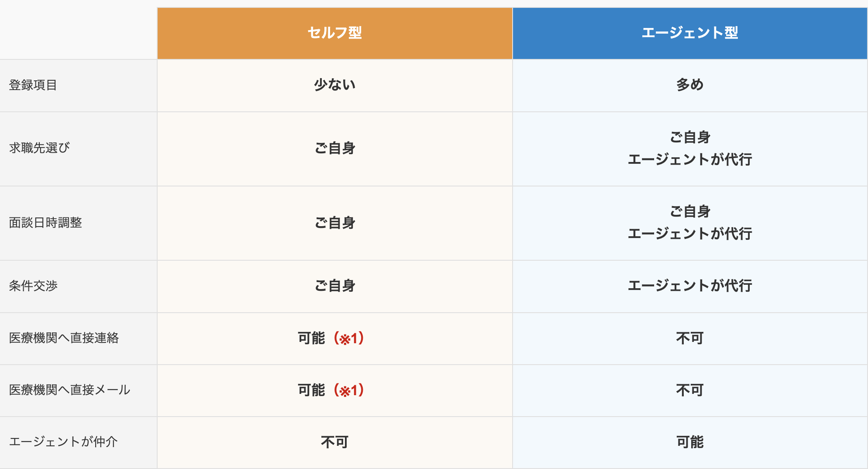Click the エージェント型 column header
Screen dimensions: 868x469
(690, 33)
